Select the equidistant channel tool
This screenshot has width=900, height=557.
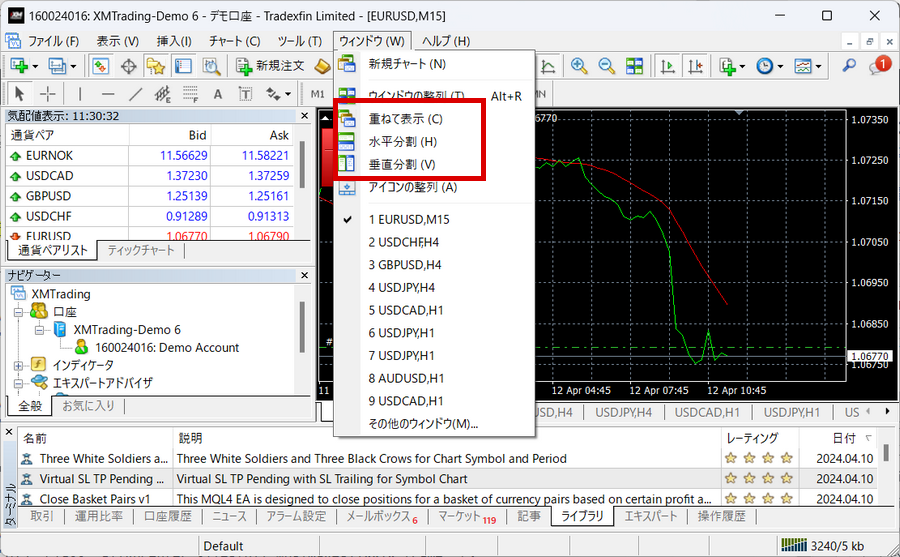[163, 93]
